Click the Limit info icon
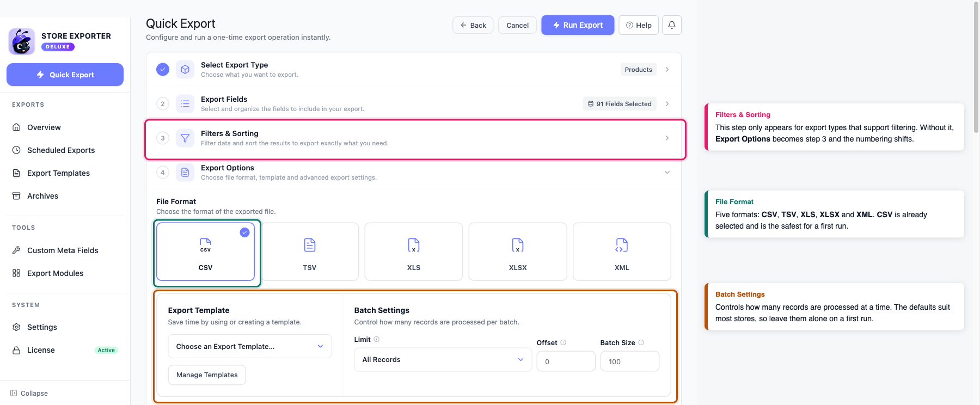The height and width of the screenshot is (405, 980). pyautogui.click(x=377, y=339)
